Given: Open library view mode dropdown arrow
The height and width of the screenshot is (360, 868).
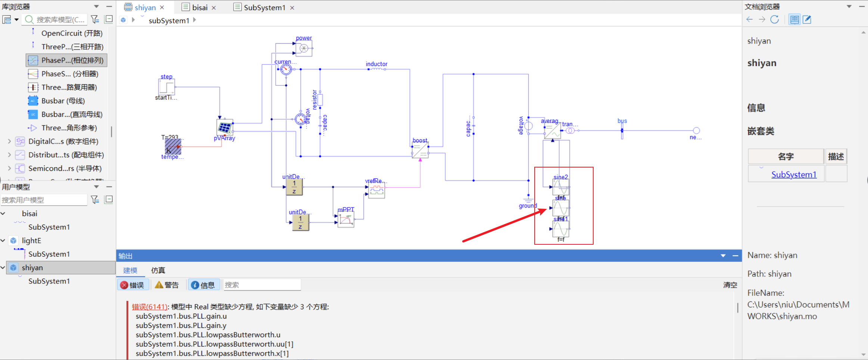Looking at the screenshot, I should (x=16, y=20).
